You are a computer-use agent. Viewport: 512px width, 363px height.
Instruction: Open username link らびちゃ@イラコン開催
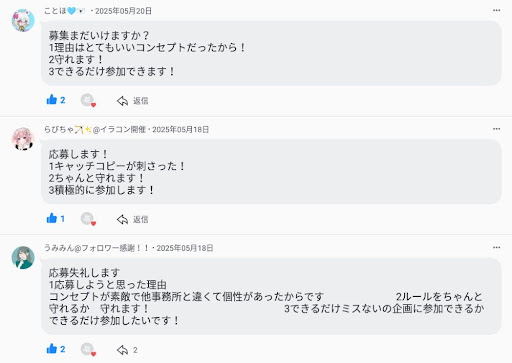click(x=95, y=129)
